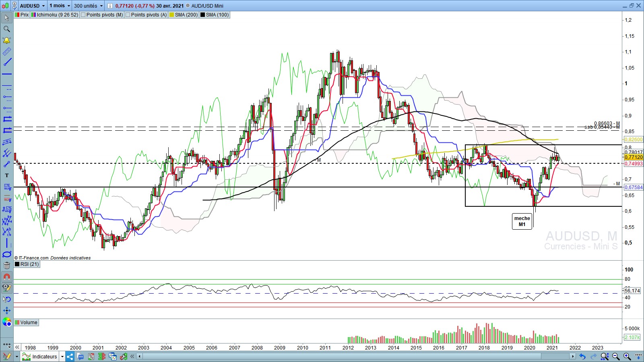The image size is (644, 362).
Task: Click the 2 107k volume value tag
Action: click(x=632, y=337)
